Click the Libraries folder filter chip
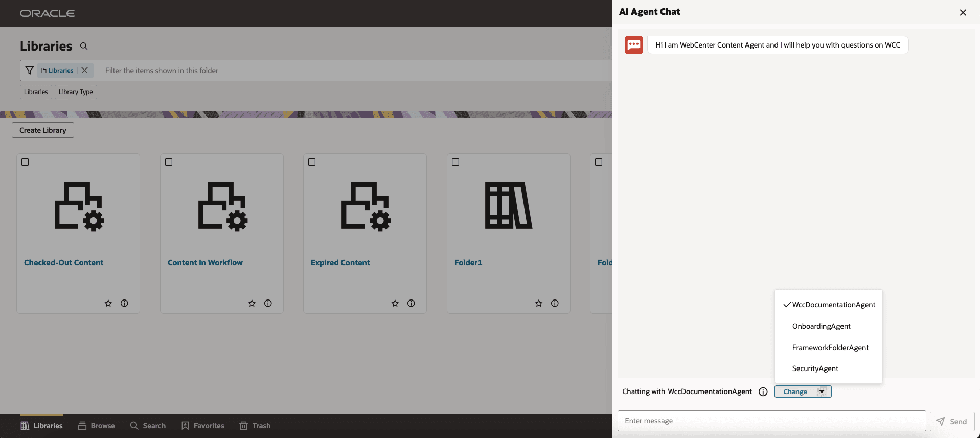Screen dimensions: 980x438 click(x=57, y=71)
